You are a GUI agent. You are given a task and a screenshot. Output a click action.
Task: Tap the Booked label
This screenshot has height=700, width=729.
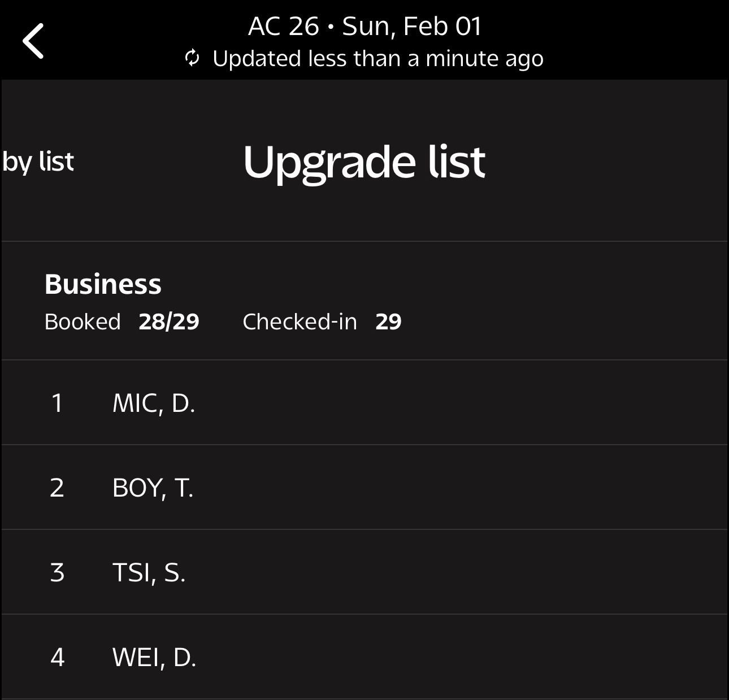pyautogui.click(x=83, y=321)
